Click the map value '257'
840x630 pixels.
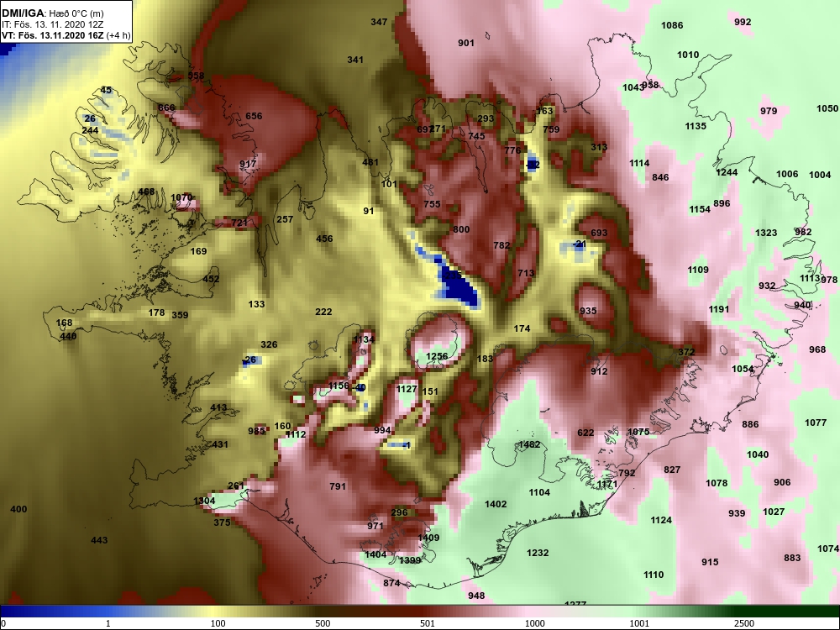coord(285,219)
